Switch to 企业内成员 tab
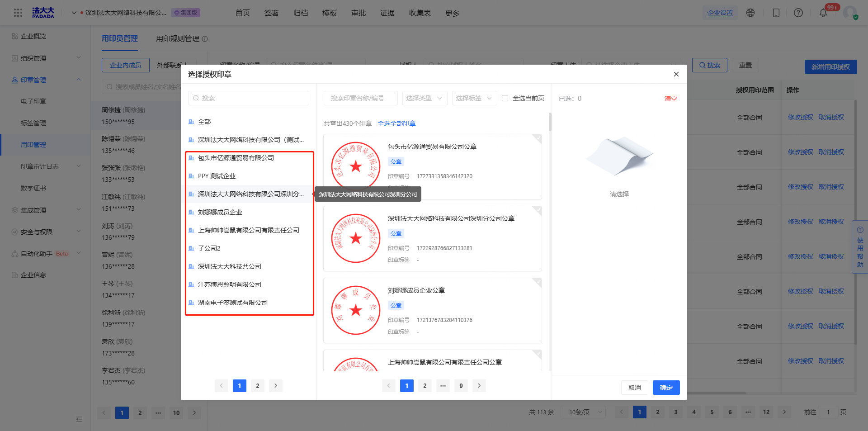This screenshot has height=431, width=868. (x=126, y=65)
